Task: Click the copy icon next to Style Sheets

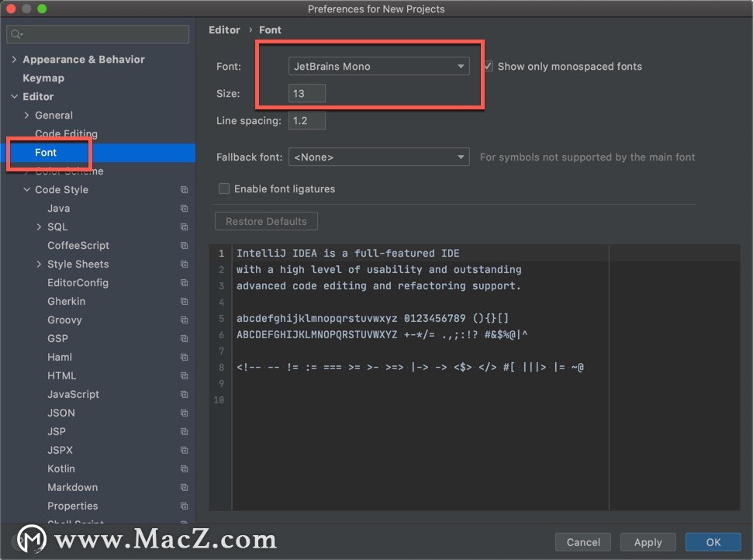Action: tap(184, 264)
